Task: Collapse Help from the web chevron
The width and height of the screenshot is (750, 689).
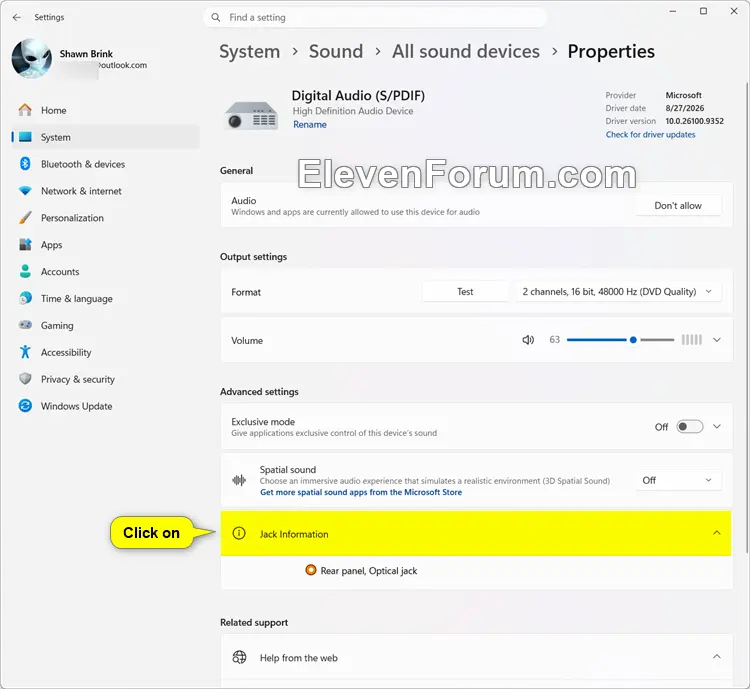Action: (717, 656)
